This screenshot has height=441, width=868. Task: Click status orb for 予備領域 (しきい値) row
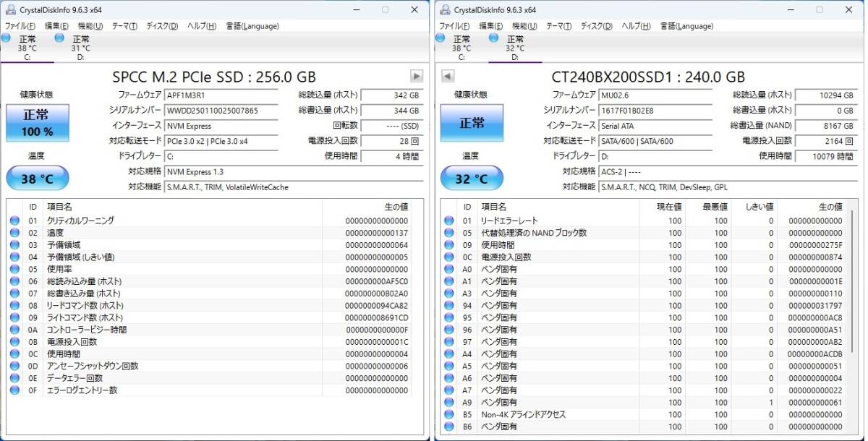[15, 257]
